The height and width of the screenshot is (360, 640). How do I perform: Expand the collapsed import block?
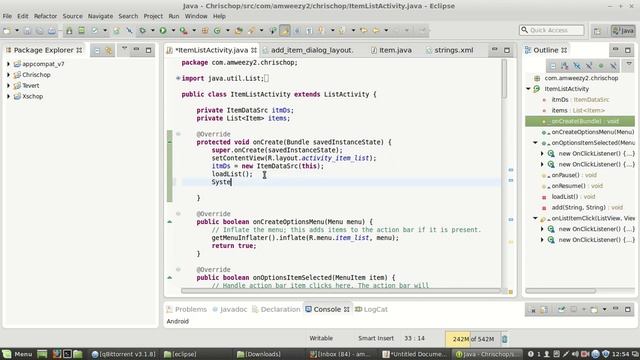178,78
